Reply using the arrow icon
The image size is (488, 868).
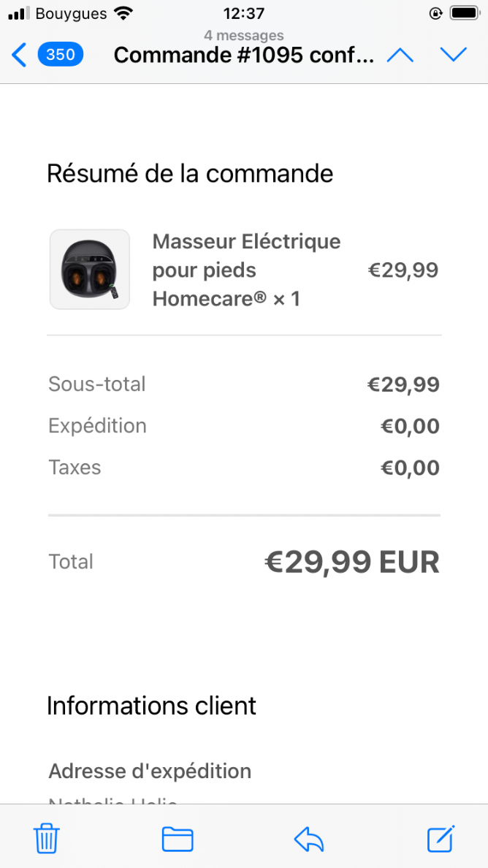(x=309, y=840)
